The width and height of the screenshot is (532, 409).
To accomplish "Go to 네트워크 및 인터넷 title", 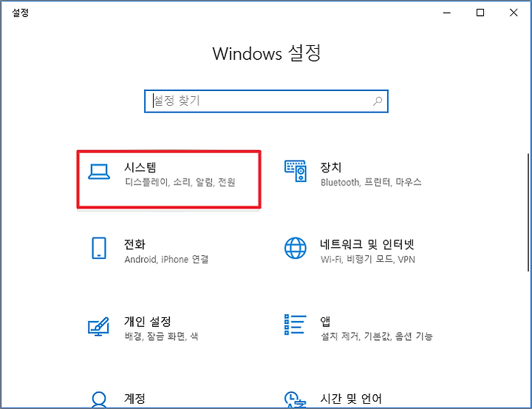I will (367, 244).
